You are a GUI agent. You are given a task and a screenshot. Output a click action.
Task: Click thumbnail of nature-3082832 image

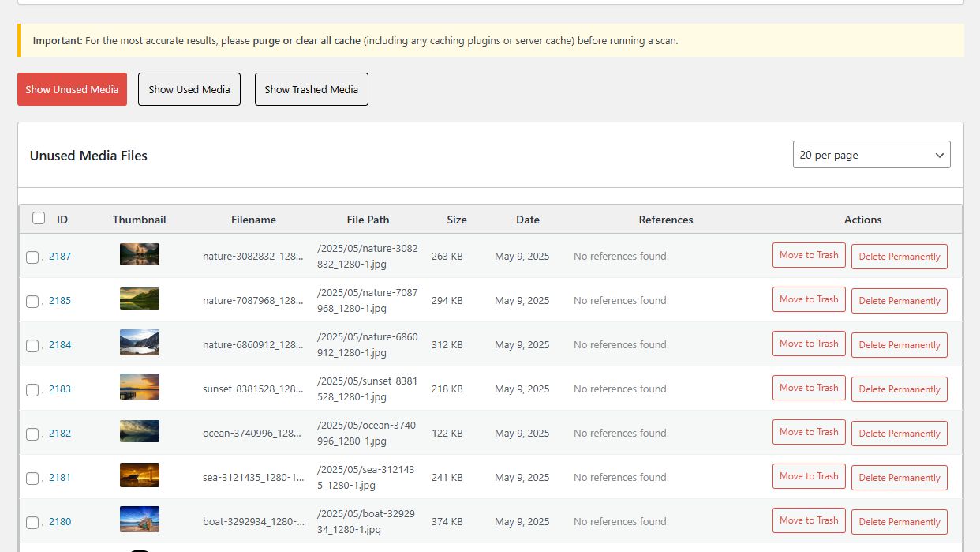(x=140, y=254)
